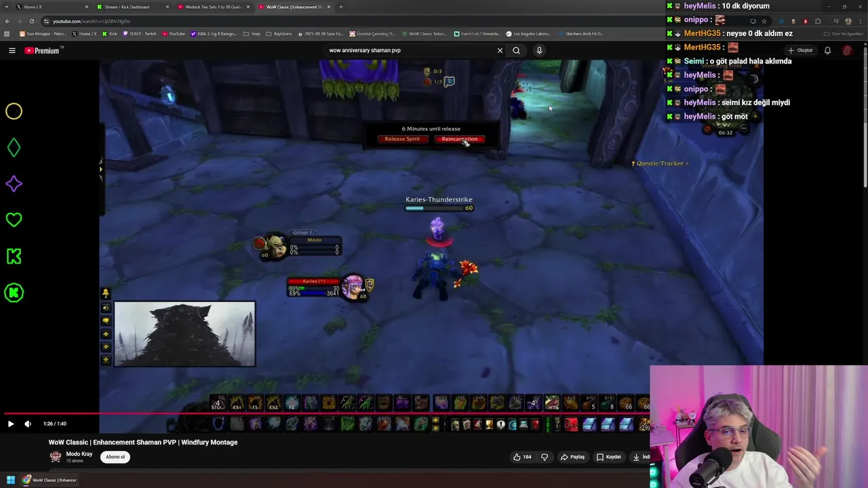868x488 pixels.
Task: Open the Modo Kray channel name
Action: coord(79,454)
